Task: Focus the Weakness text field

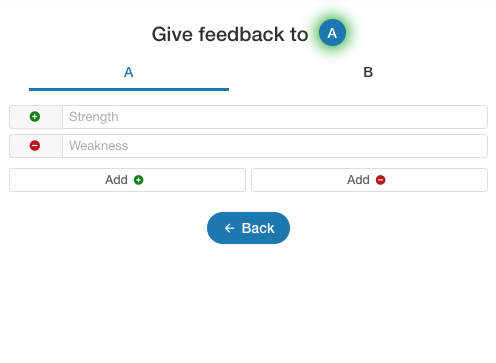Action: (275, 146)
